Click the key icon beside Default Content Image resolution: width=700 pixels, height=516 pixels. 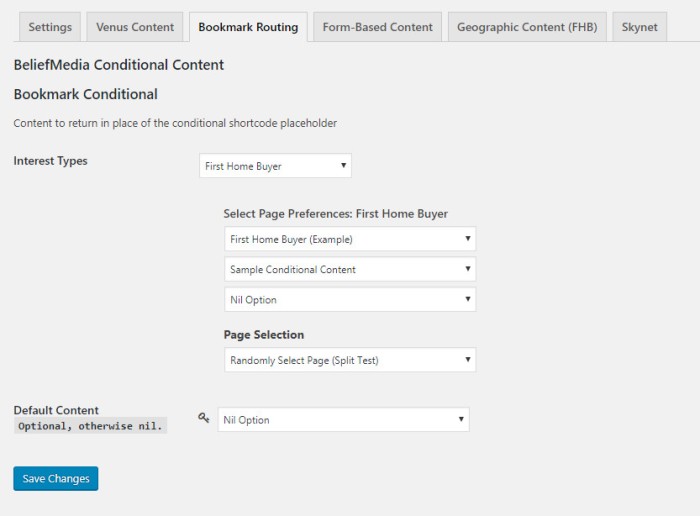(x=204, y=419)
